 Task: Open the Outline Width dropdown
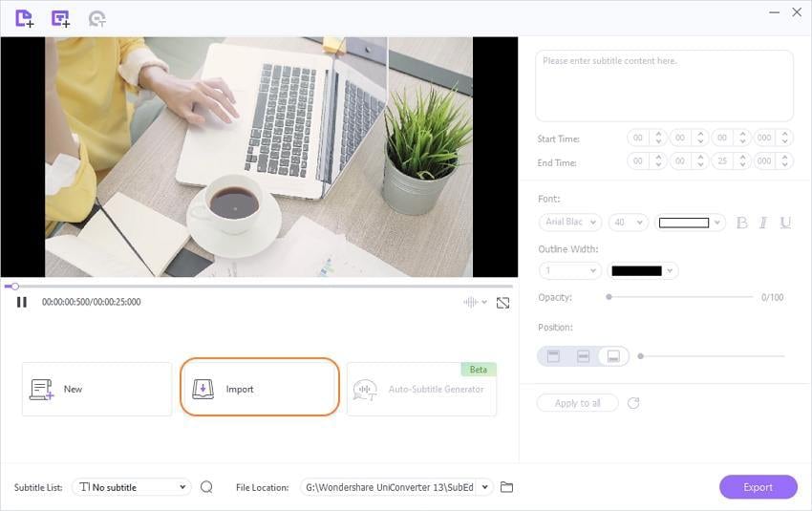(570, 270)
